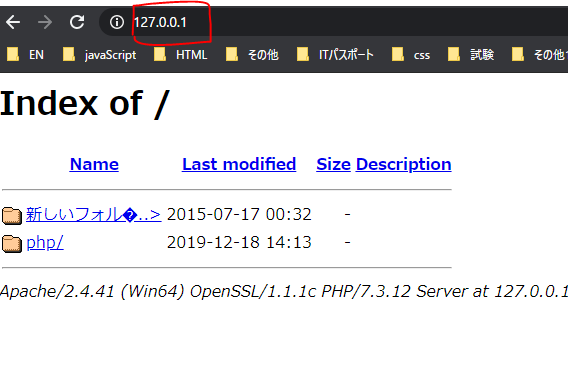
Task: Open the EN bookmark folder
Action: click(25, 55)
